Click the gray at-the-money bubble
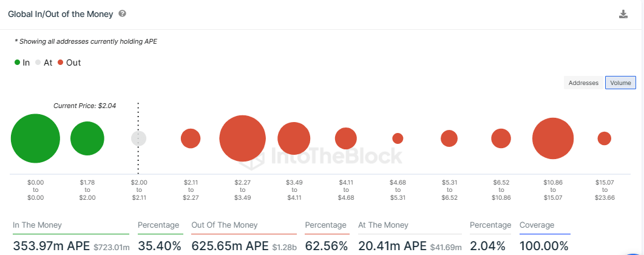Image resolution: width=644 pixels, height=255 pixels. pos(139,138)
